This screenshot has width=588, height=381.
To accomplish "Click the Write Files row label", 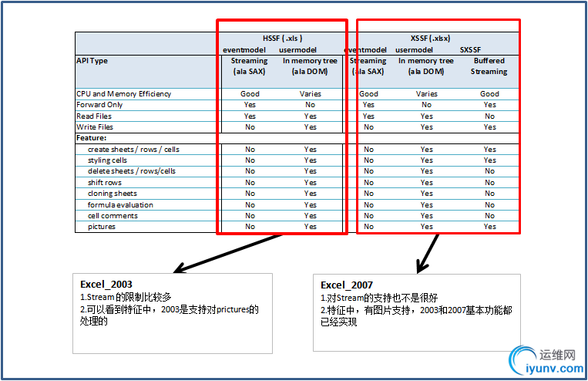I will tap(95, 127).
